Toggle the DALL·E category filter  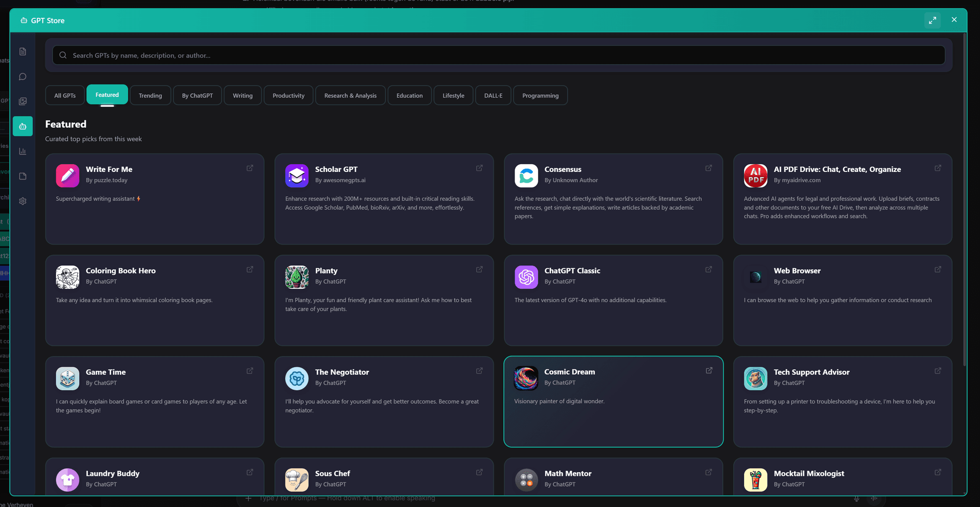(x=493, y=95)
